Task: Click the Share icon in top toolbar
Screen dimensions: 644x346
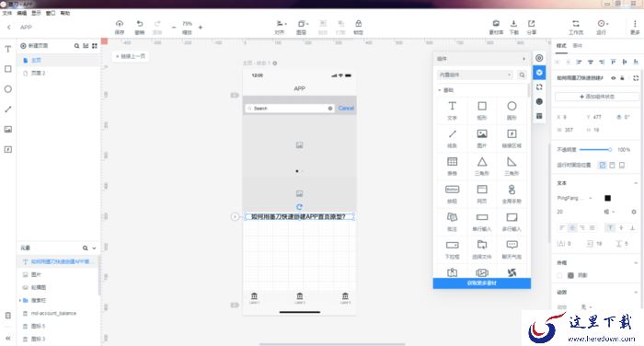Action: tap(532, 23)
